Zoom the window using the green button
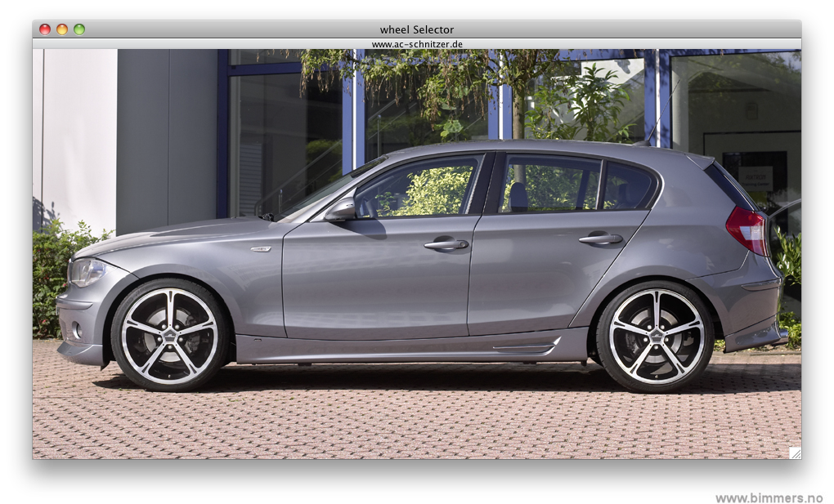The height and width of the screenshot is (504, 834). (79, 29)
